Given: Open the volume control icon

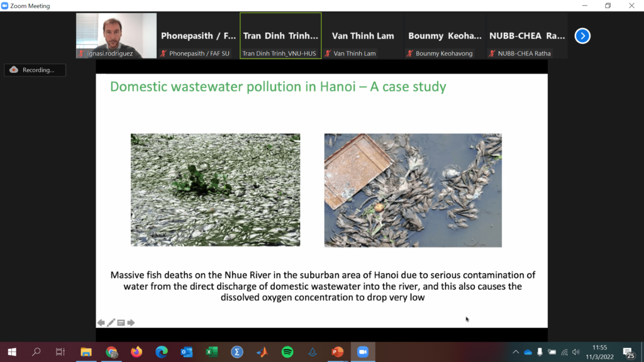Looking at the screenshot, I should point(576,352).
